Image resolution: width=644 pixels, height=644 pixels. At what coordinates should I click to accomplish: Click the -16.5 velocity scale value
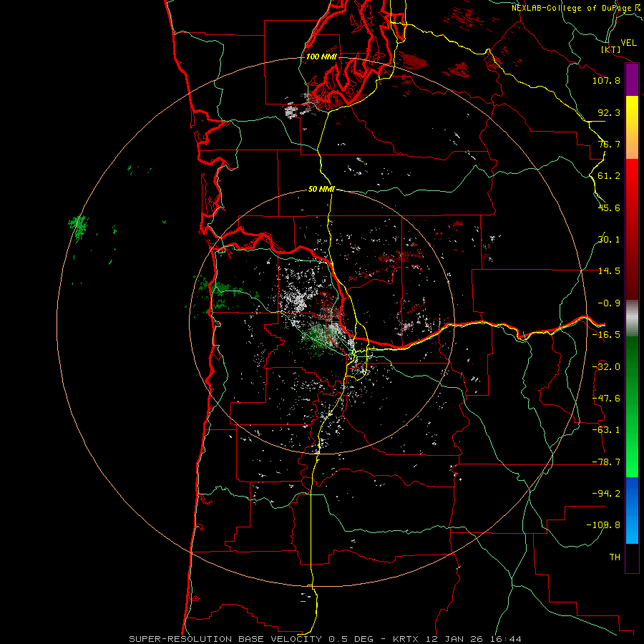tap(606, 335)
